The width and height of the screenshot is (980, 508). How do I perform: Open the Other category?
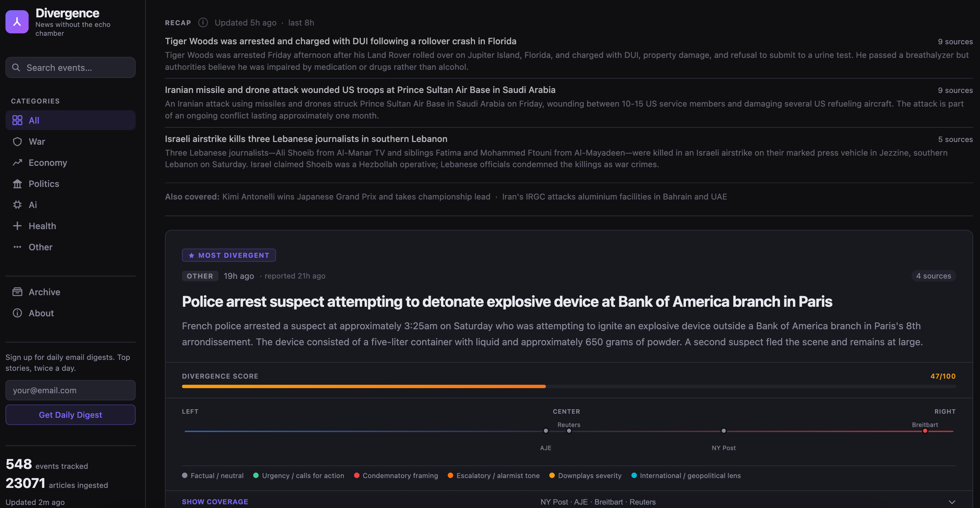coord(40,247)
